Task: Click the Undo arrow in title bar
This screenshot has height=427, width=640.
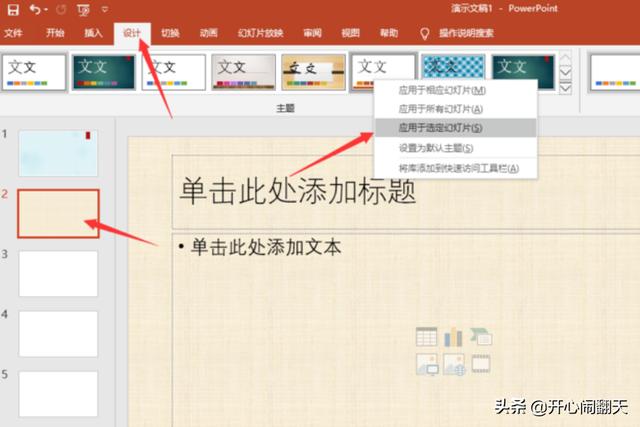Action: [x=35, y=9]
